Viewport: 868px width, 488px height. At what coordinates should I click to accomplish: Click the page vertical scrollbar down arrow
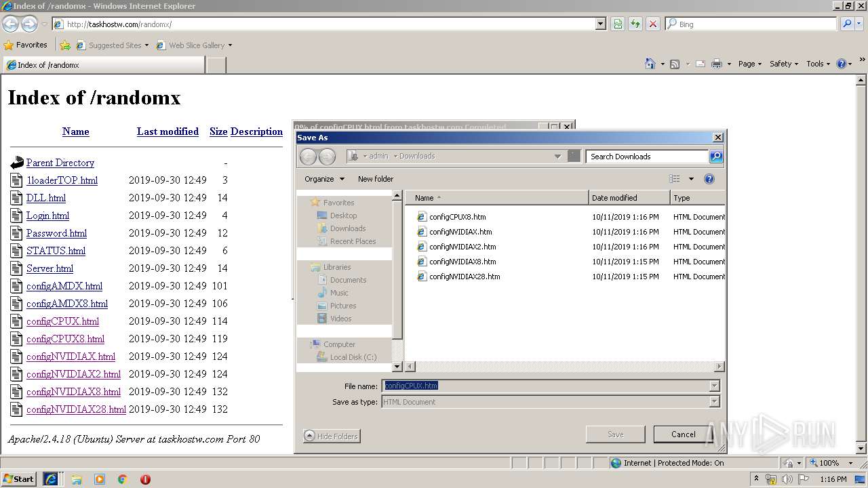tap(862, 448)
